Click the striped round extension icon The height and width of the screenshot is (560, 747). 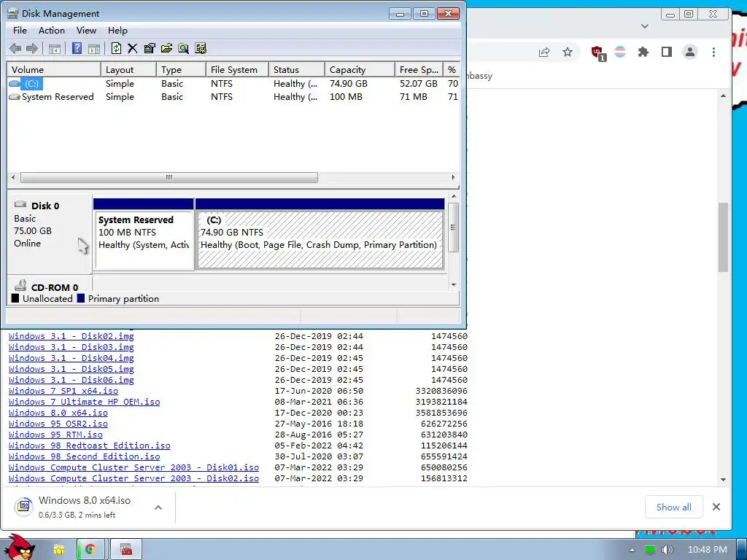620,52
